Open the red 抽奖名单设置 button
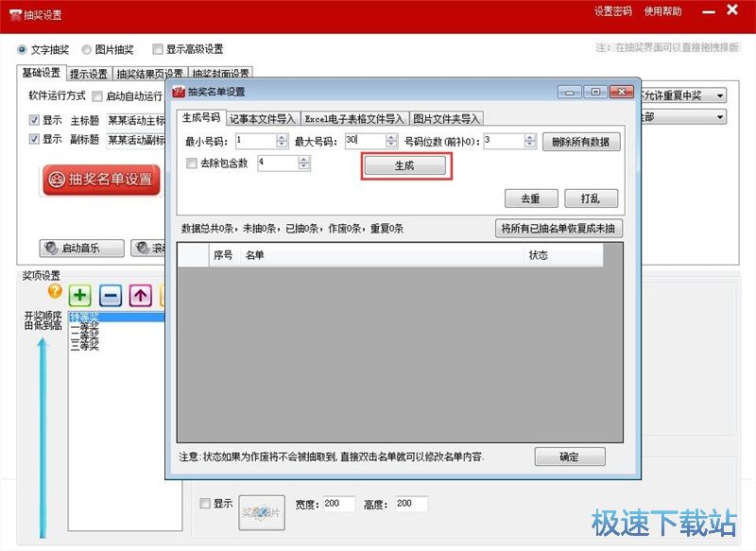The height and width of the screenshot is (551, 756). (x=101, y=180)
